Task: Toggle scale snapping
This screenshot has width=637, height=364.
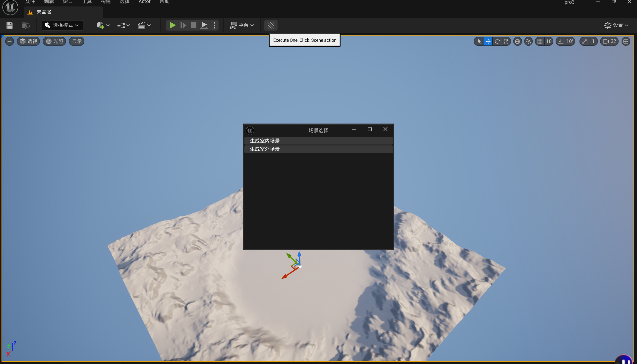Action: pos(584,41)
